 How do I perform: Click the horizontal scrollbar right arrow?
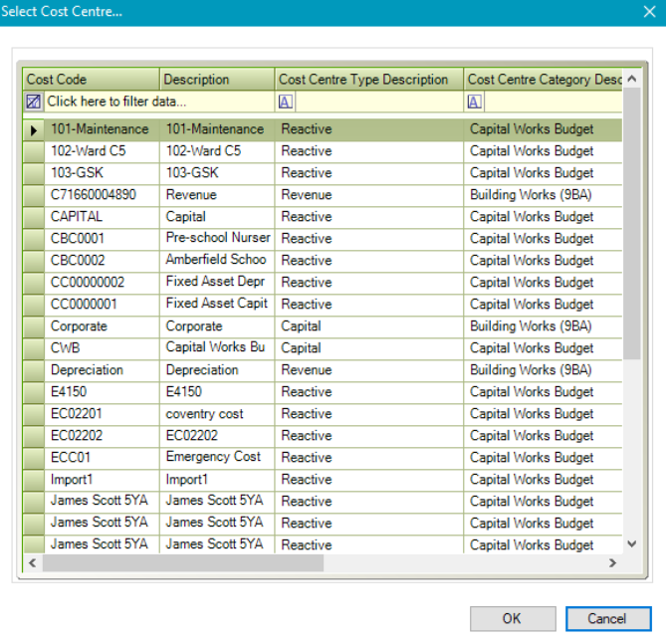[614, 563]
